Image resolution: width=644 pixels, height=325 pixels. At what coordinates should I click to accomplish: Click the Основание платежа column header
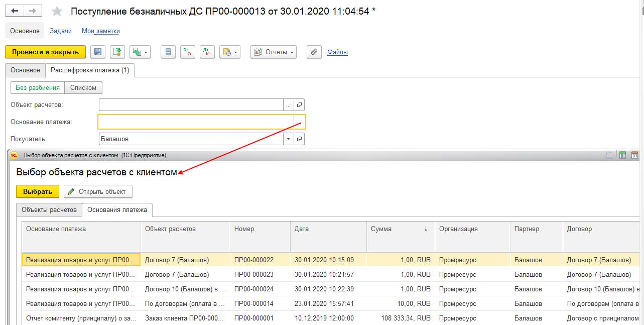click(x=81, y=236)
